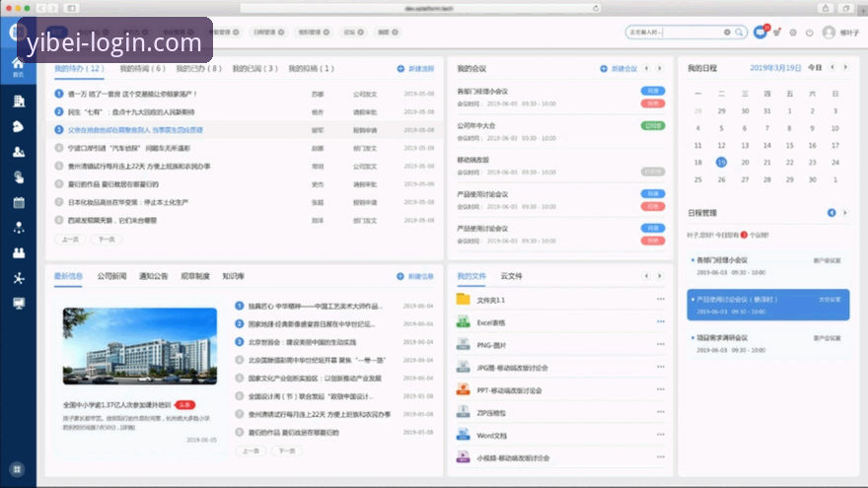Open the user avatar profile
868x488 pixels.
(829, 33)
